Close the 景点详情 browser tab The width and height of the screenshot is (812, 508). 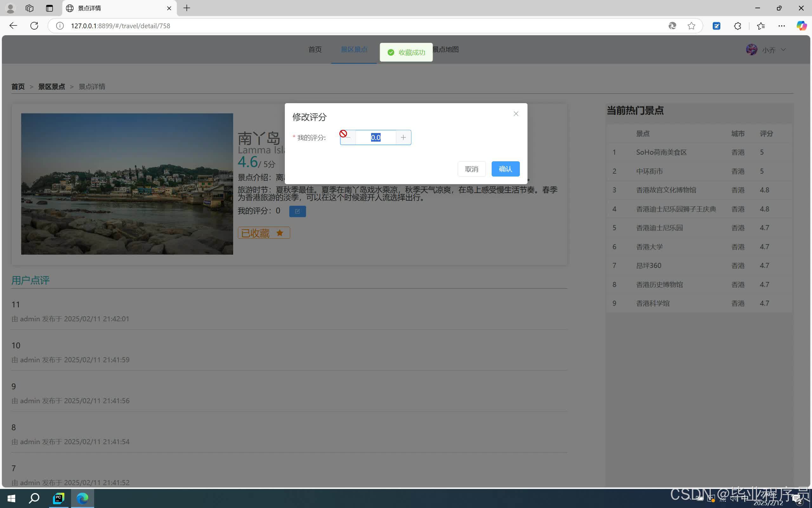[169, 8]
